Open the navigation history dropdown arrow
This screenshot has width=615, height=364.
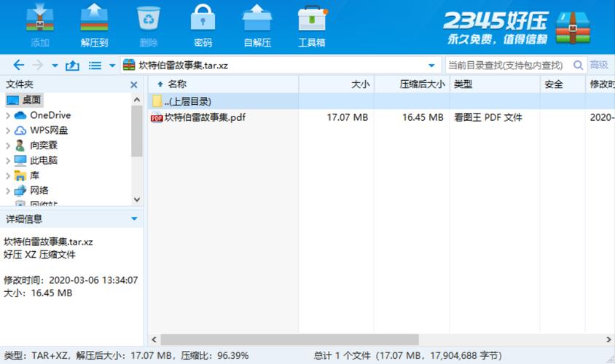coord(55,66)
